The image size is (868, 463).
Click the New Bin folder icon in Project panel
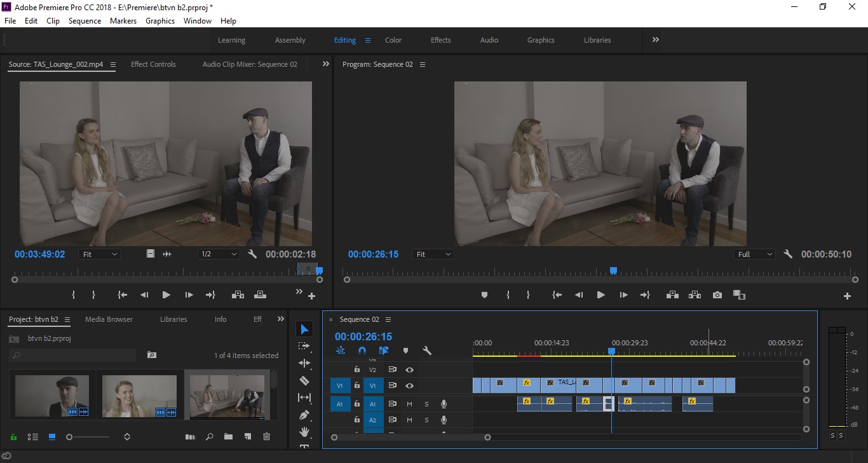[228, 437]
